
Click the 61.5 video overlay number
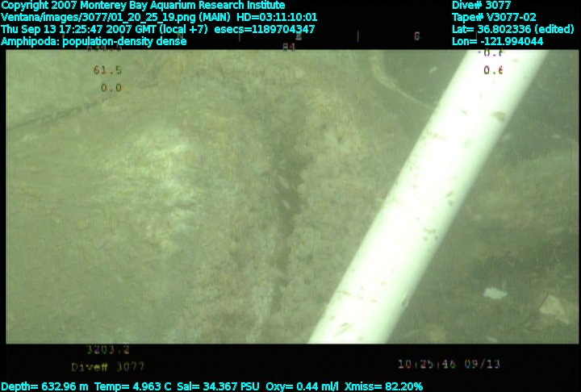[x=107, y=70]
